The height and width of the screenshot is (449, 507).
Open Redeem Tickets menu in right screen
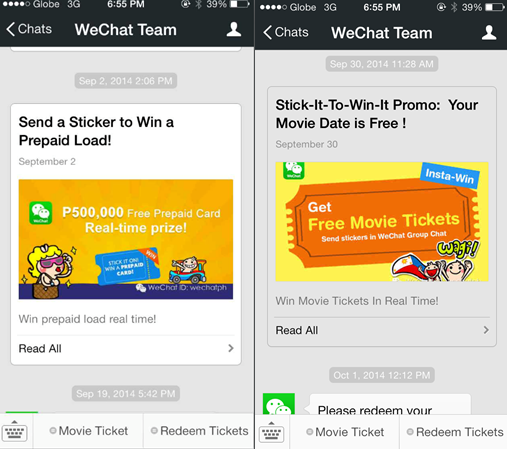(x=453, y=432)
